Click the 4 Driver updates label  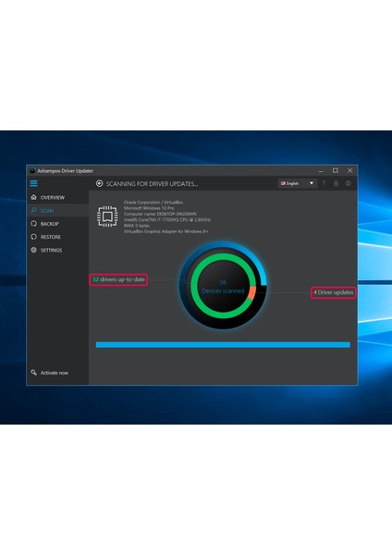pyautogui.click(x=333, y=292)
